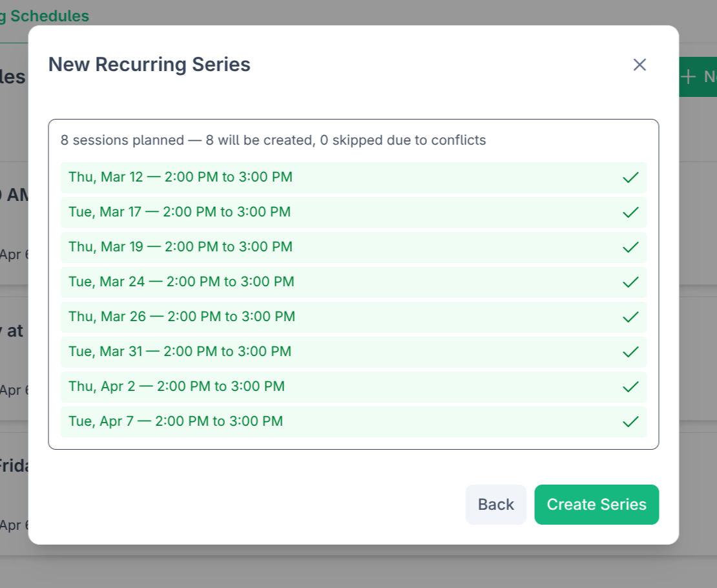Toggle the checkmark for Tue, Mar 31 session
The width and height of the screenshot is (717, 588).
coord(630,352)
